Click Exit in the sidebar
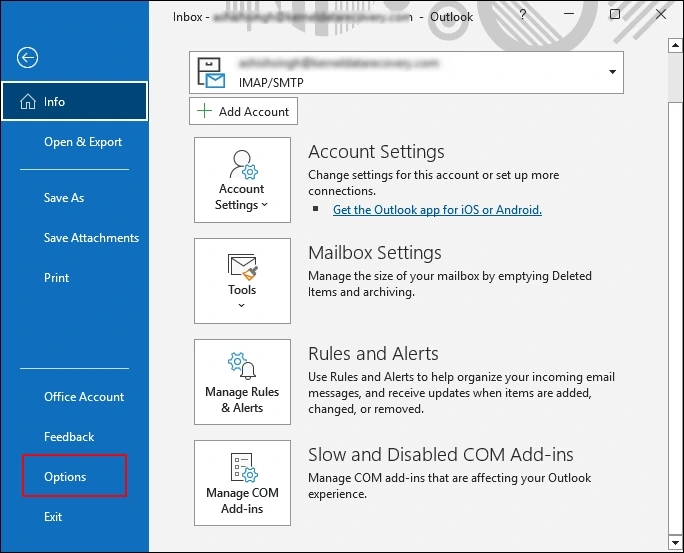This screenshot has width=684, height=553. pos(53,517)
